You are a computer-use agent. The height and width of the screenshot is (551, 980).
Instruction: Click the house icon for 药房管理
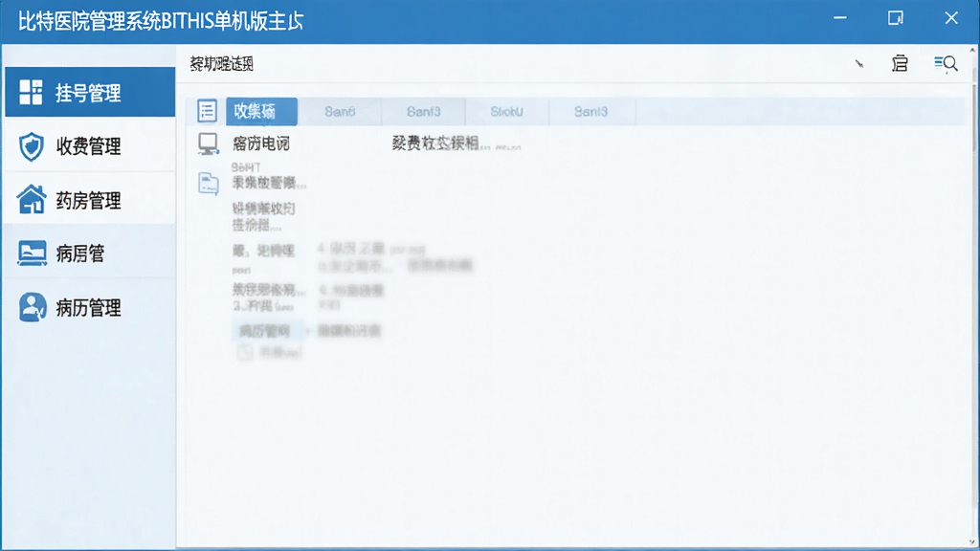click(32, 200)
